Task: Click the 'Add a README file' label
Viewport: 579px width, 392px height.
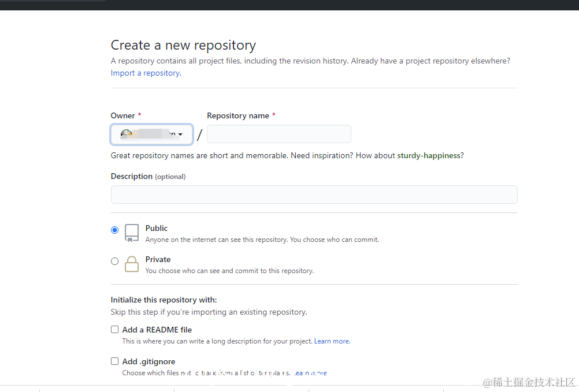Action: (x=157, y=330)
